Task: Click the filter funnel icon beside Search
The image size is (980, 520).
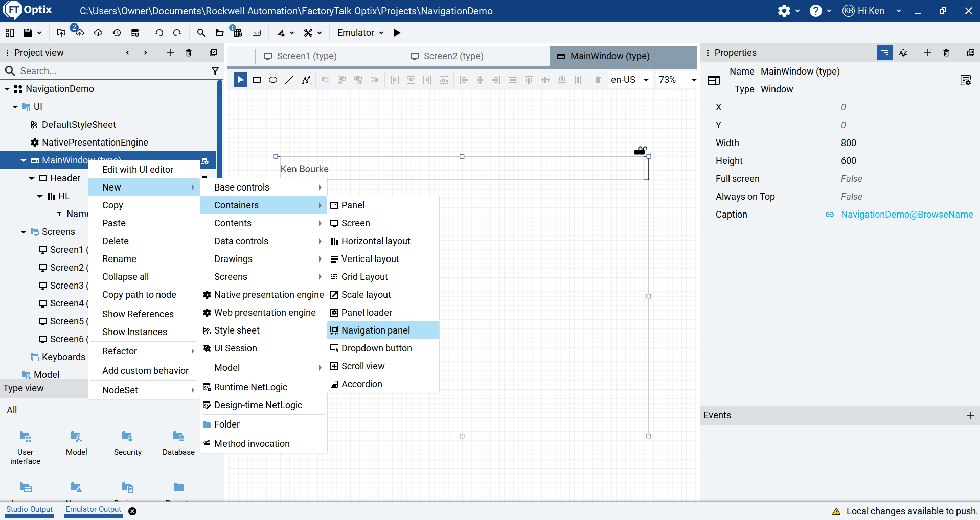Action: coord(215,71)
